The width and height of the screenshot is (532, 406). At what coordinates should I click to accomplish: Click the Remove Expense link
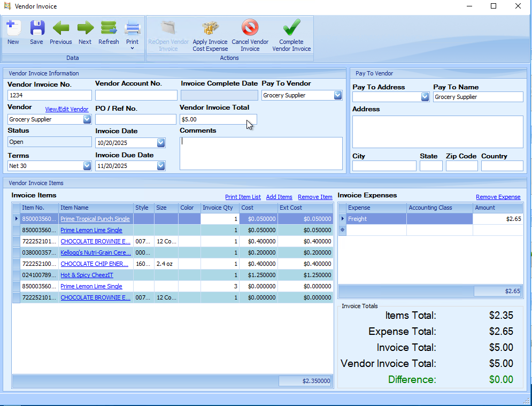tap(498, 197)
